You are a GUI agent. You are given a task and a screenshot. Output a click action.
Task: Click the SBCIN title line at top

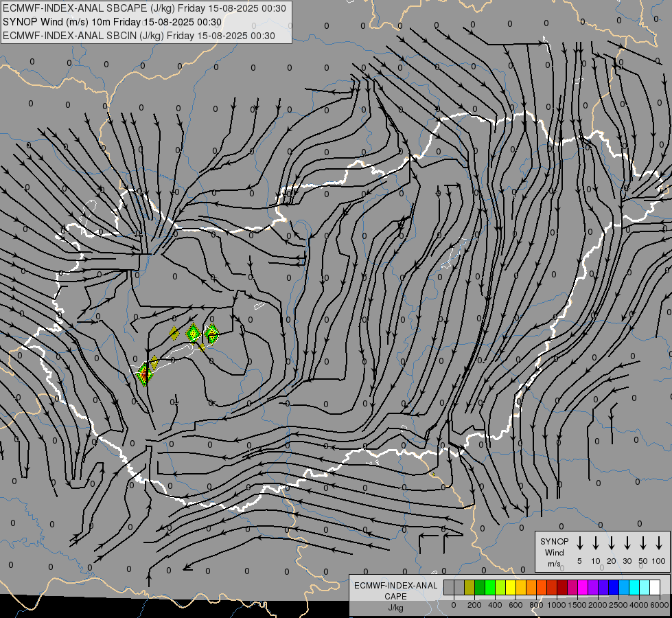point(139,36)
